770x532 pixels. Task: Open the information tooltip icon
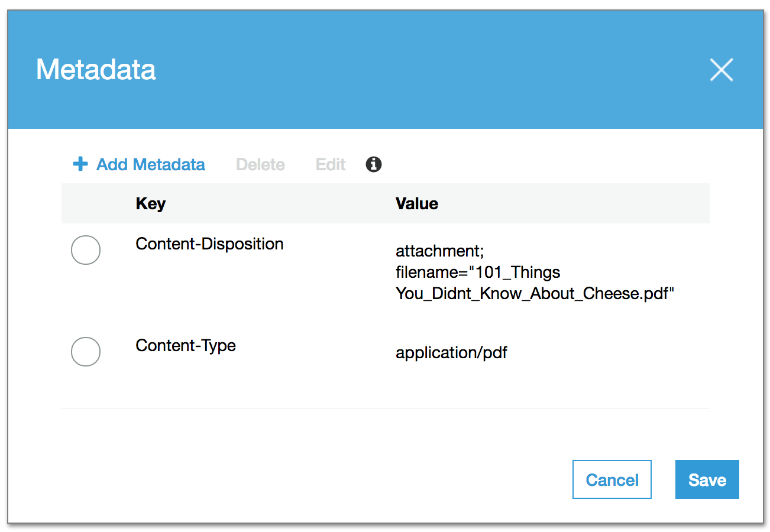[x=373, y=164]
